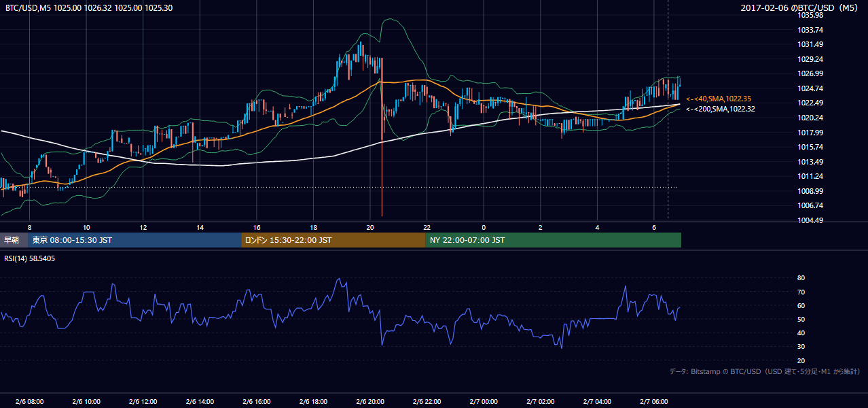This screenshot has height=408, width=868.
Task: Click the bottom date label 2/7 00:00
Action: click(484, 401)
